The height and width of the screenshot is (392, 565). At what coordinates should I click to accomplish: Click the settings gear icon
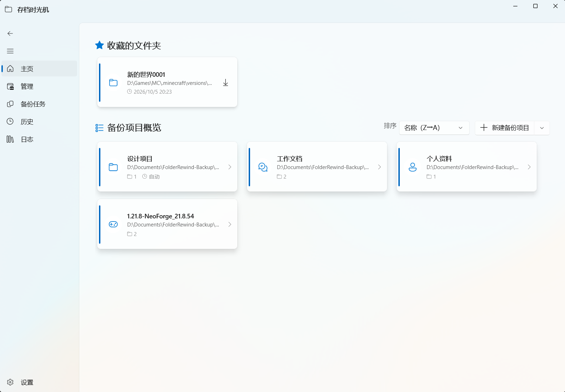[10, 382]
